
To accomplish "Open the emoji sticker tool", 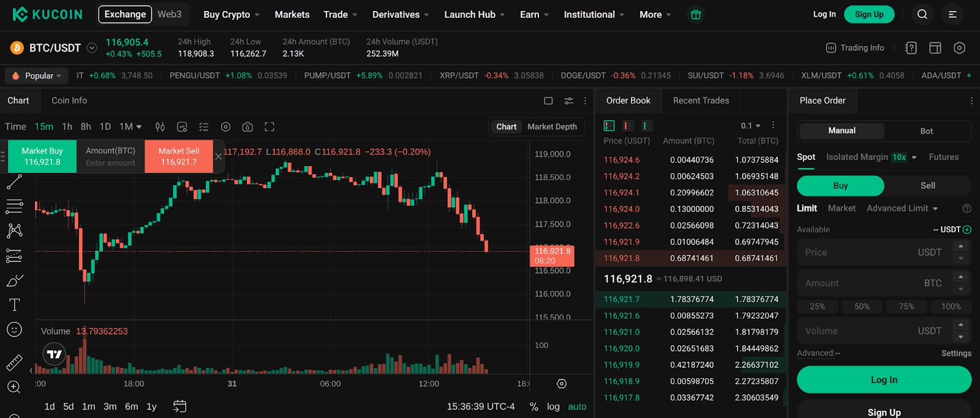I will pyautogui.click(x=14, y=330).
